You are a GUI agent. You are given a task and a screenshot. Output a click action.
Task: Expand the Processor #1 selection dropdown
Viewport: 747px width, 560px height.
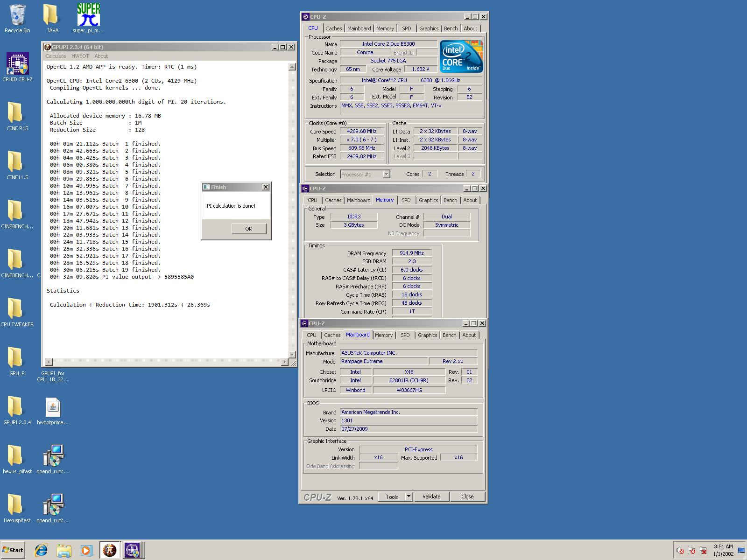click(386, 175)
